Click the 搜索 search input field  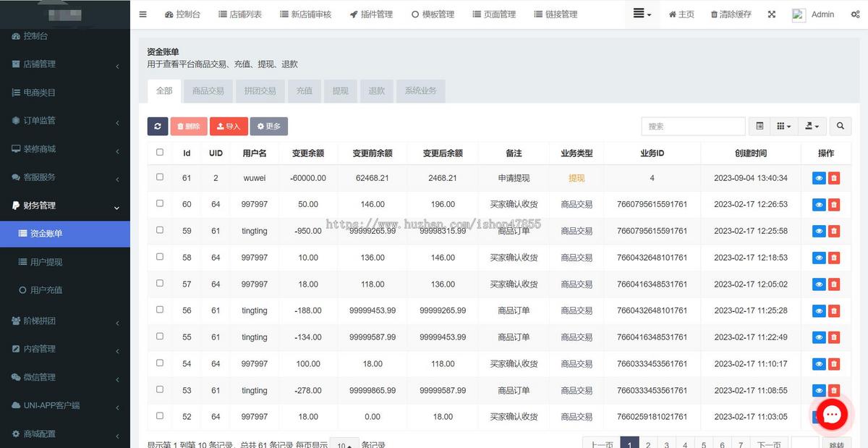[x=692, y=126]
